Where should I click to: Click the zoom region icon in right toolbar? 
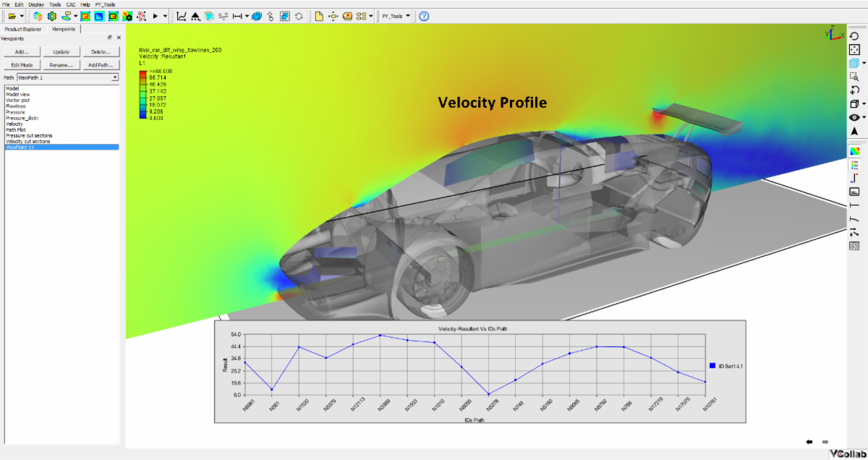click(x=854, y=76)
